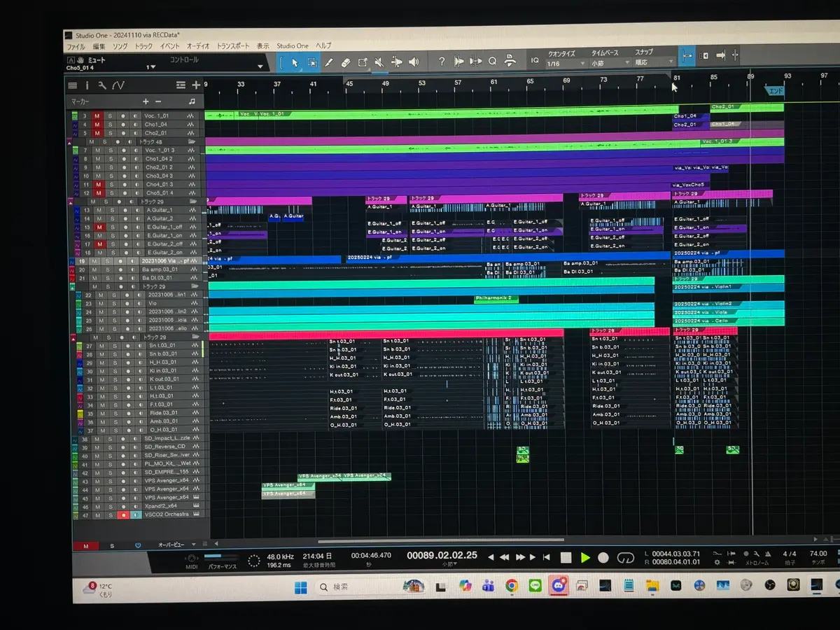Screen dimensions: 840x630
Task: Open Chrome from the taskbar
Action: click(x=512, y=586)
